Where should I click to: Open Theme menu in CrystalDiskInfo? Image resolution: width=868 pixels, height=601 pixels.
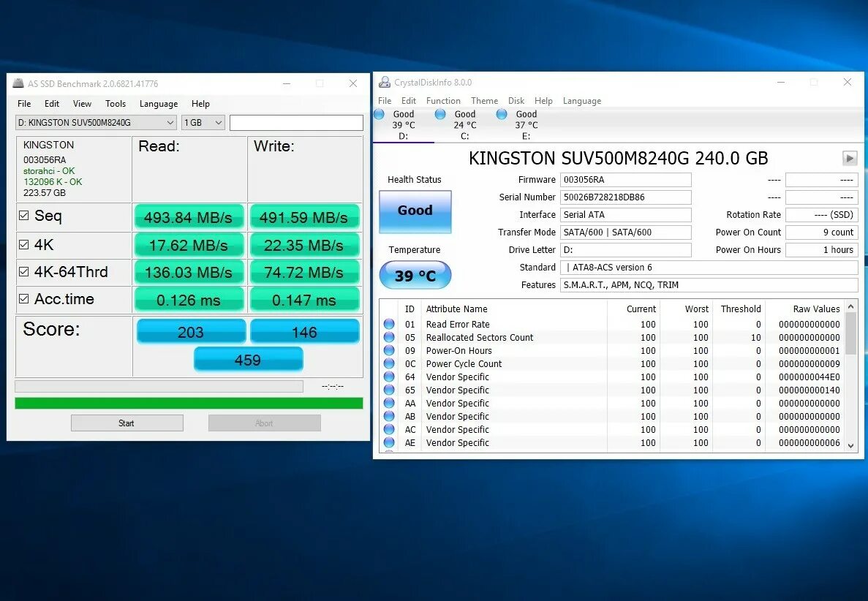pyautogui.click(x=484, y=101)
